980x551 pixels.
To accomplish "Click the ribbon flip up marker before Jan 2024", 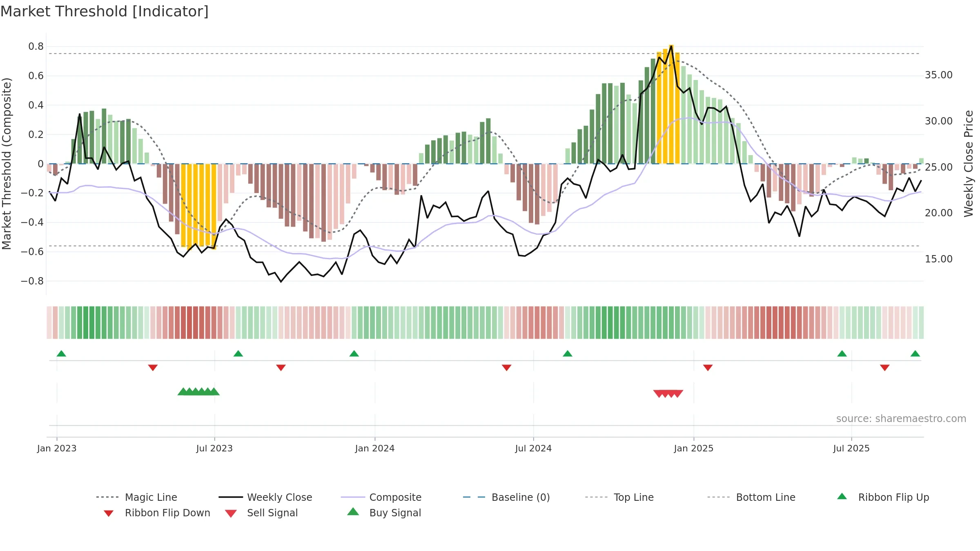I will click(354, 353).
